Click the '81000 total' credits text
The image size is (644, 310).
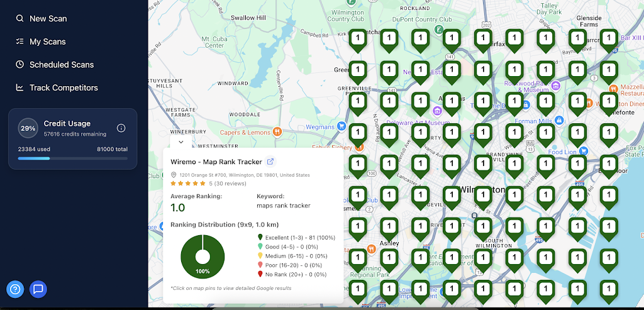[x=112, y=150]
